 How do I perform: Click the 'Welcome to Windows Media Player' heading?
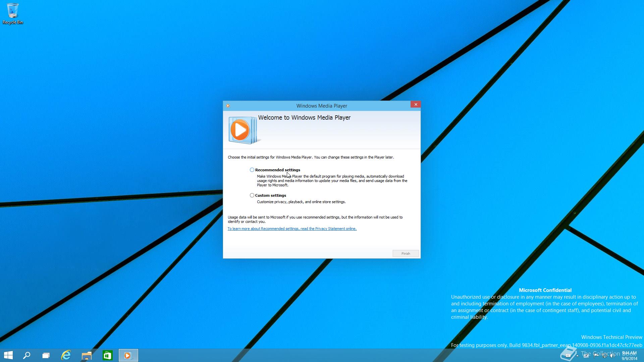pos(304,118)
